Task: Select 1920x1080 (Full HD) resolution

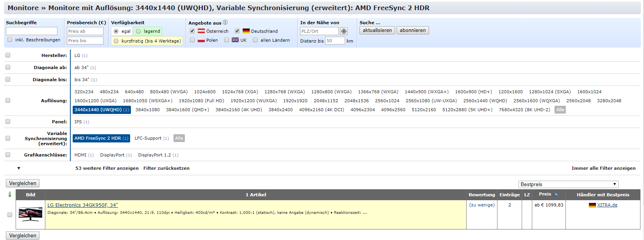Action: (x=201, y=101)
